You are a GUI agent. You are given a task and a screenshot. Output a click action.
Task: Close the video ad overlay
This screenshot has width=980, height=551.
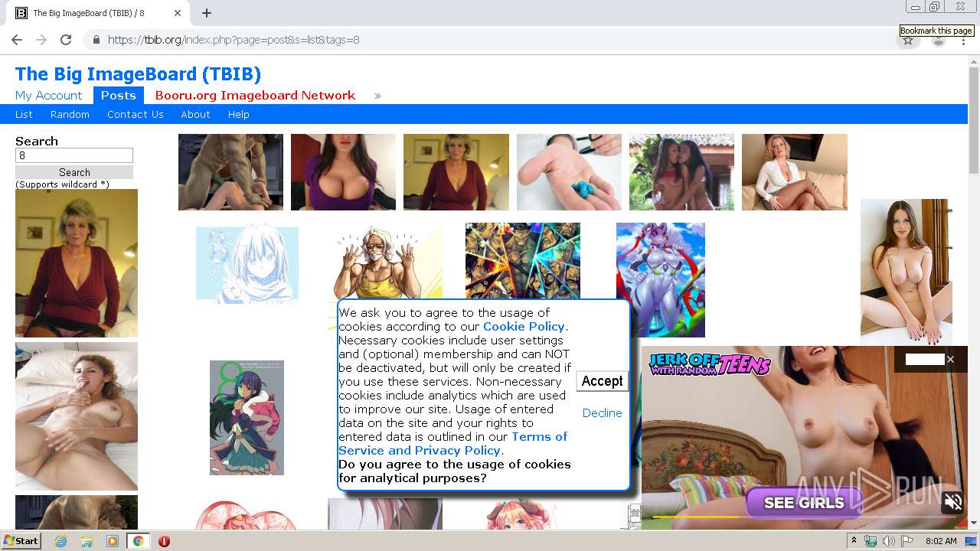point(950,360)
